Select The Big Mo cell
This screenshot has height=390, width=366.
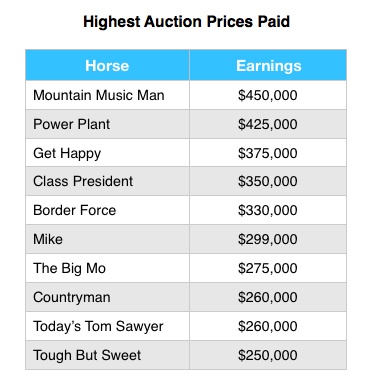[x=107, y=268]
